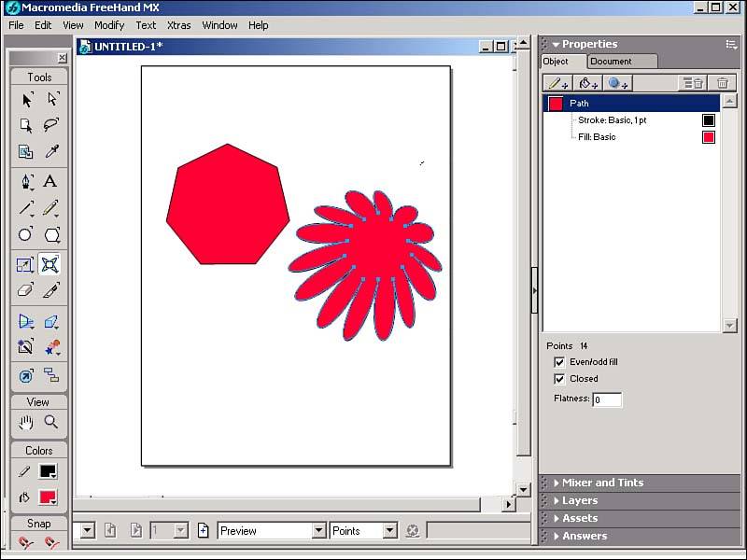Pick the Eyedropper tool
Viewport: 747px width, 560px height.
click(51, 151)
